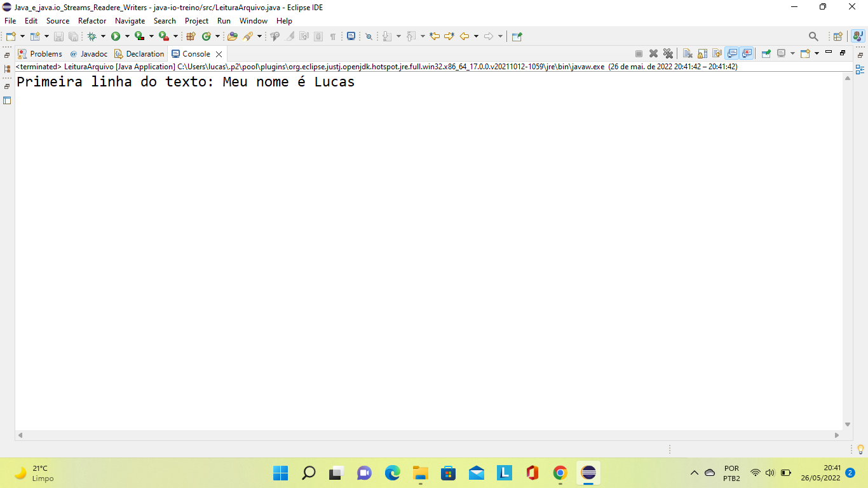Expand the Open Console dropdown arrow
The image size is (868, 488).
pos(817,54)
